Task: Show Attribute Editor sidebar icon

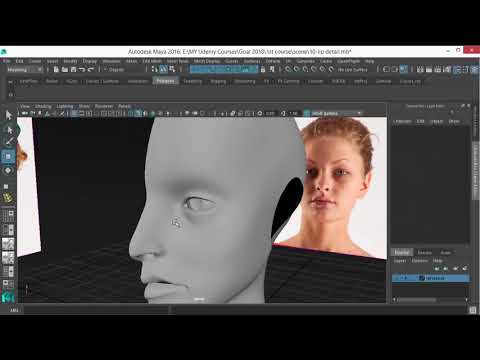Action: tap(457, 69)
